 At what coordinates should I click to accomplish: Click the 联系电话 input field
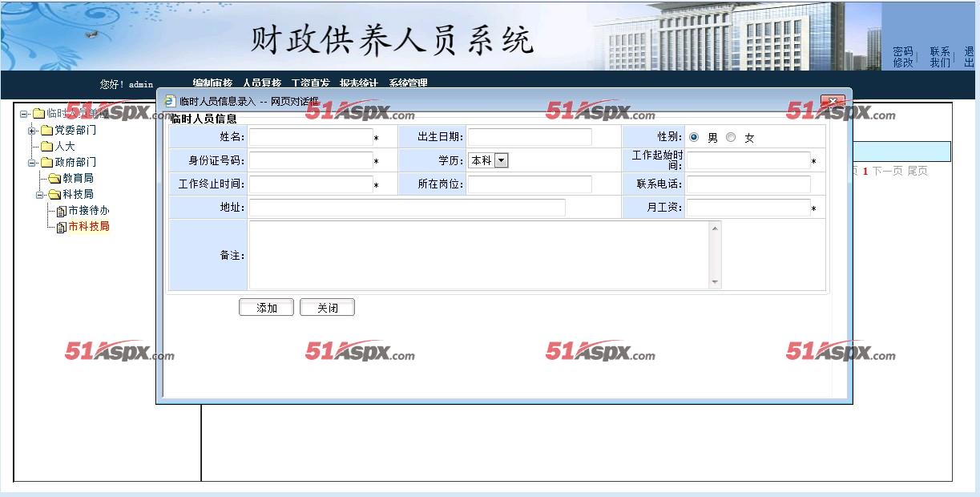(748, 184)
